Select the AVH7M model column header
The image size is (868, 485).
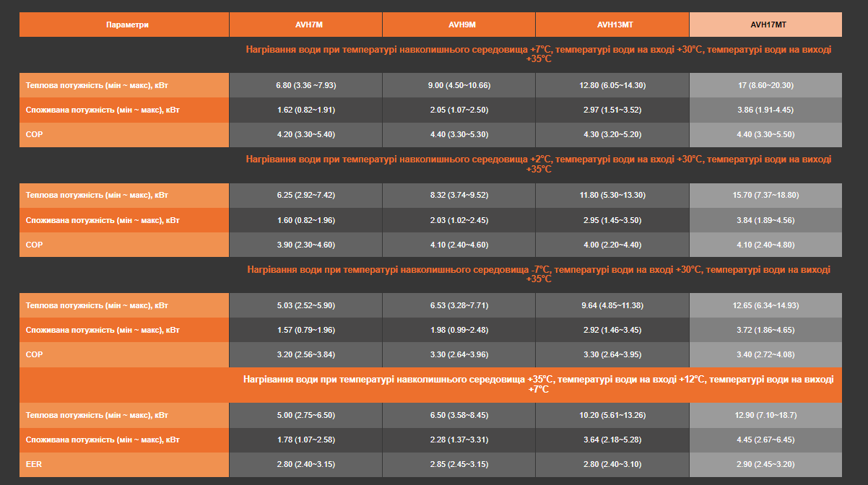[305, 25]
